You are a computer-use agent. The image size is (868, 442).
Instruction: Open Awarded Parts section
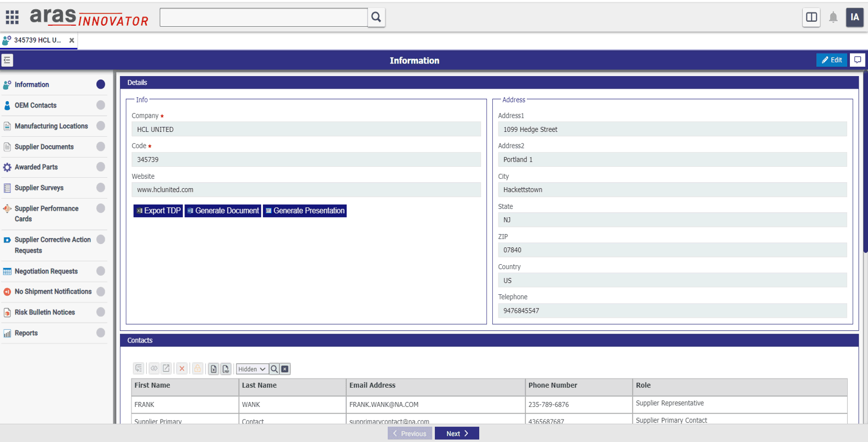pos(36,167)
